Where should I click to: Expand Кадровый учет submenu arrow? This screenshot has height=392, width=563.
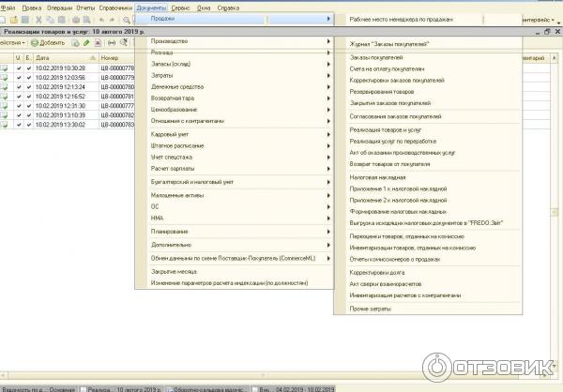tap(328, 135)
